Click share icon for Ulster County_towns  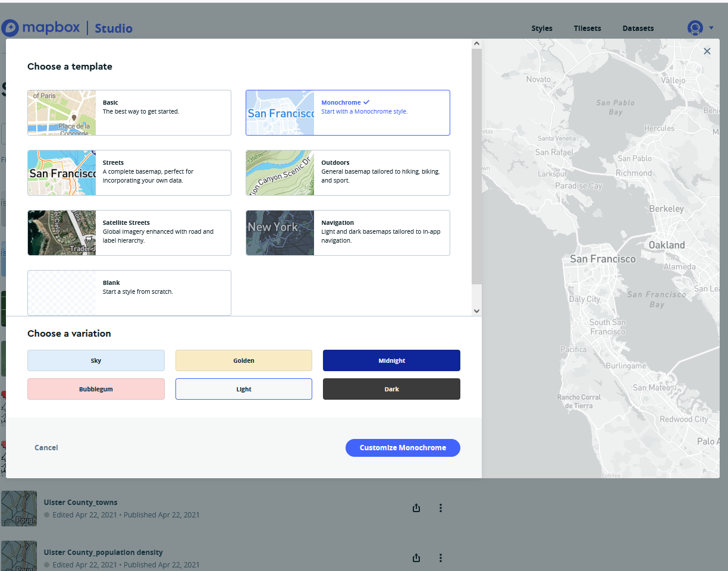tap(416, 508)
